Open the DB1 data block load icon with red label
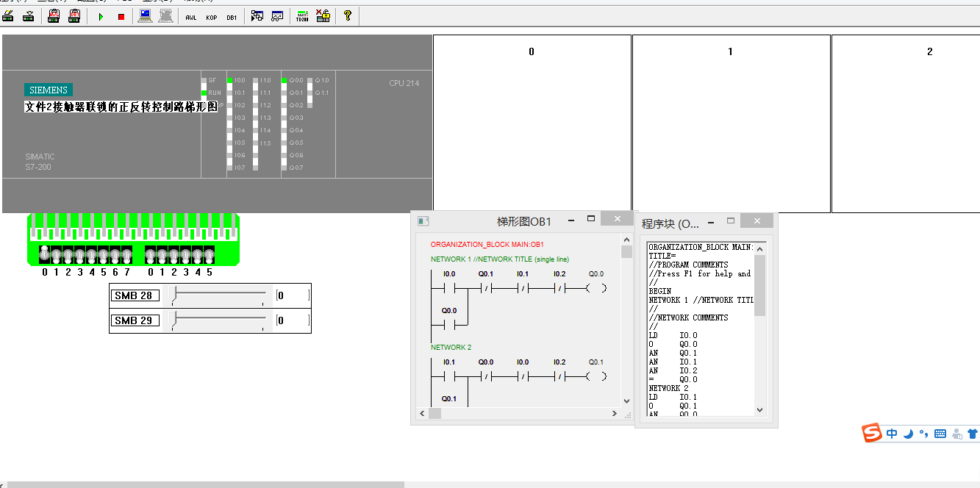980x488 pixels. [x=74, y=16]
